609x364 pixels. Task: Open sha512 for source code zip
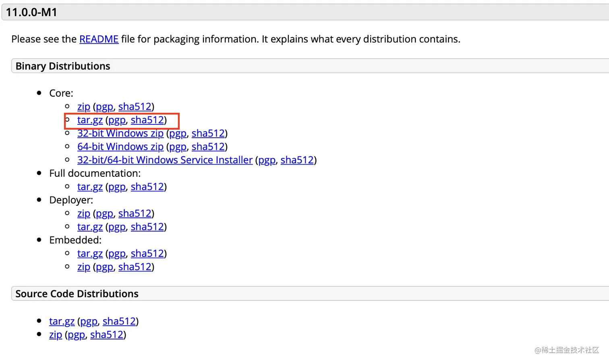106,335
